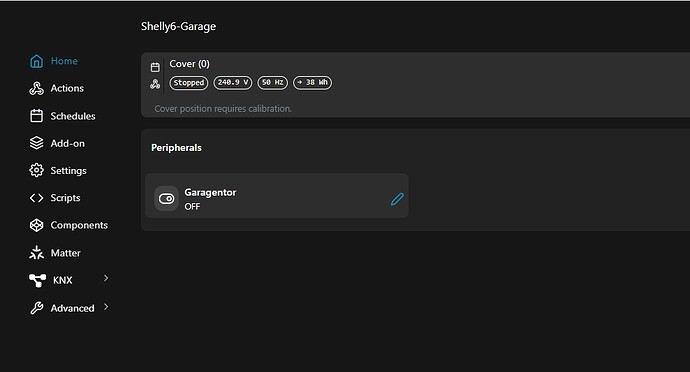This screenshot has height=372, width=690.
Task: Open the Cover (0) title
Action: [x=189, y=64]
